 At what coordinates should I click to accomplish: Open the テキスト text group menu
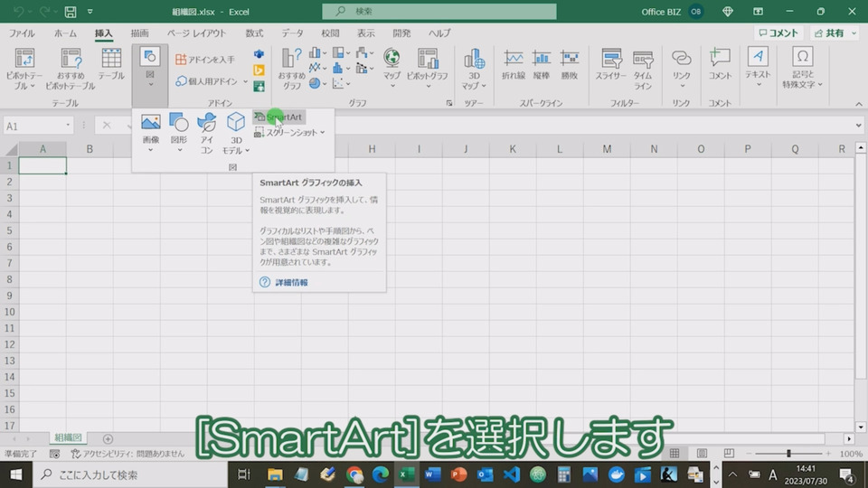(758, 68)
